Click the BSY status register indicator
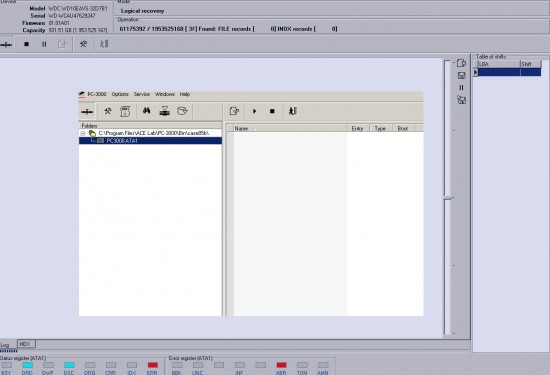The height and width of the screenshot is (375, 550). click(6, 365)
